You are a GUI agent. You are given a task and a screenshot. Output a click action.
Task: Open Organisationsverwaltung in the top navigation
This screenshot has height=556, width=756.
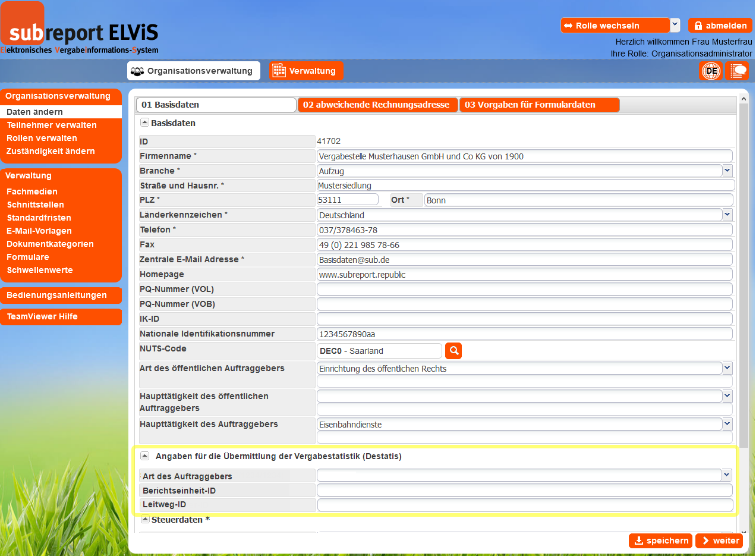(x=194, y=71)
